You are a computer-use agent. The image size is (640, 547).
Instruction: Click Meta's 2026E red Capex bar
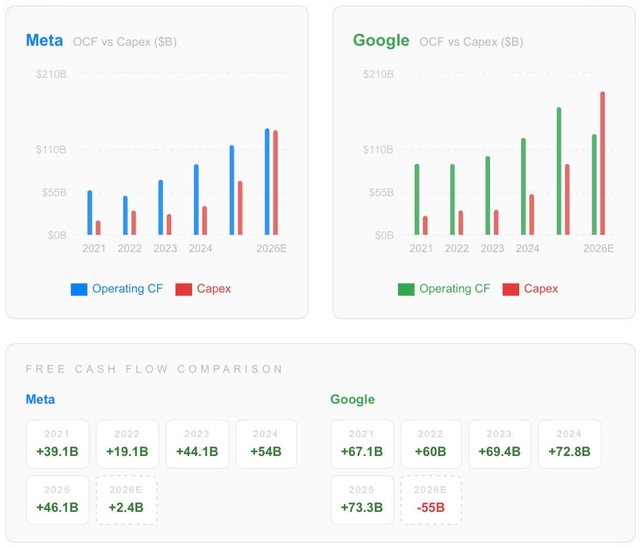click(x=276, y=182)
